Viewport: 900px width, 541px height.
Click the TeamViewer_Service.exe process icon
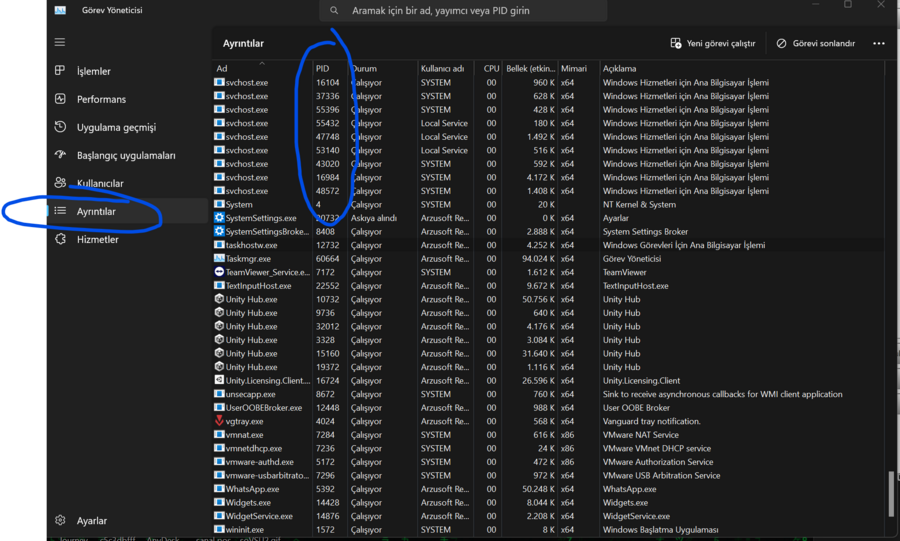click(x=219, y=272)
